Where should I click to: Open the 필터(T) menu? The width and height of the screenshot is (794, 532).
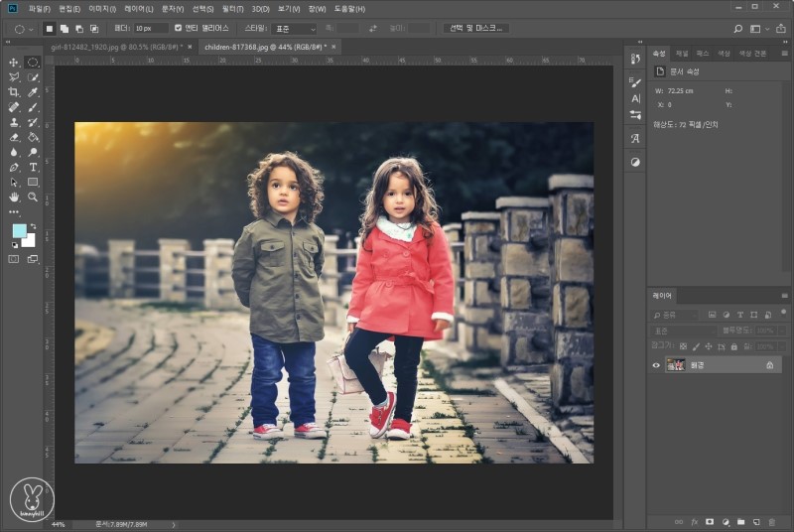click(233, 8)
